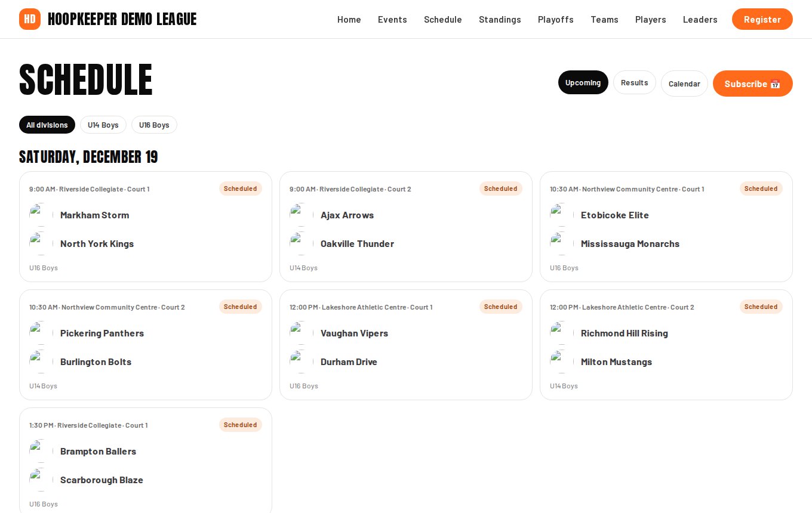Switch to the Results view

[635, 82]
